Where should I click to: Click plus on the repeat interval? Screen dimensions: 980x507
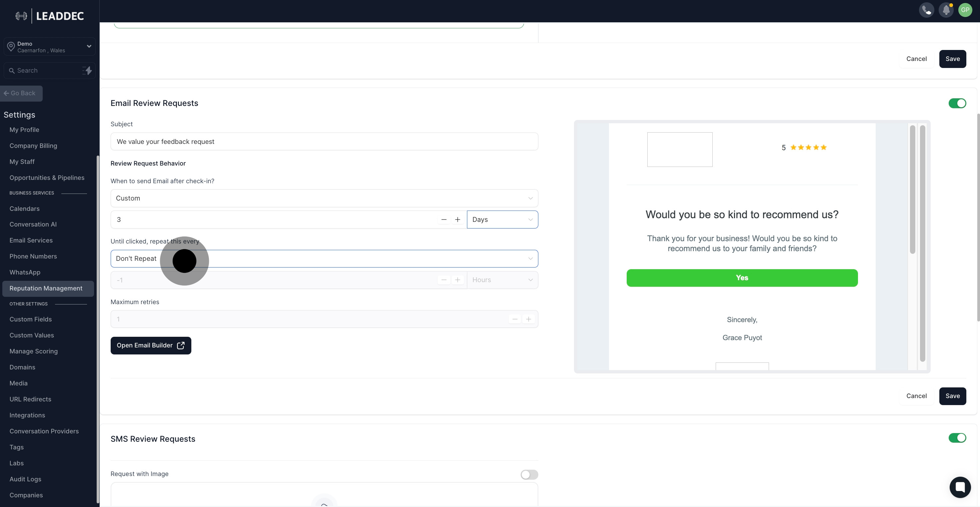(x=458, y=280)
